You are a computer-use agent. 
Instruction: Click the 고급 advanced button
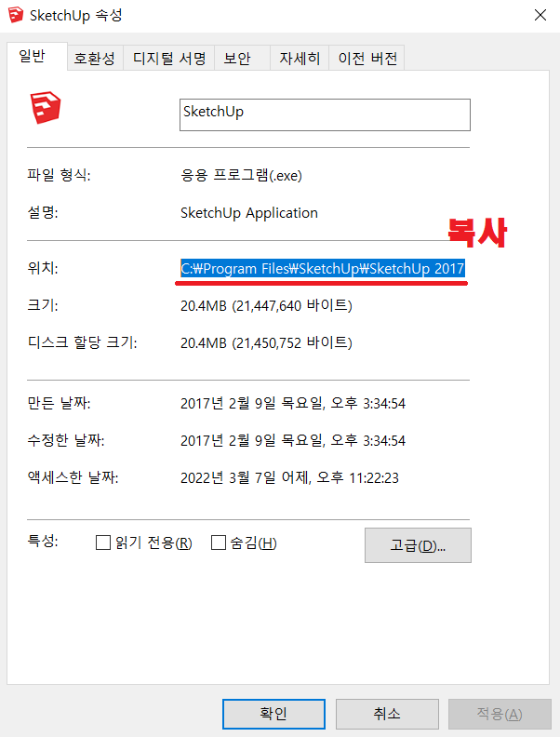(418, 545)
